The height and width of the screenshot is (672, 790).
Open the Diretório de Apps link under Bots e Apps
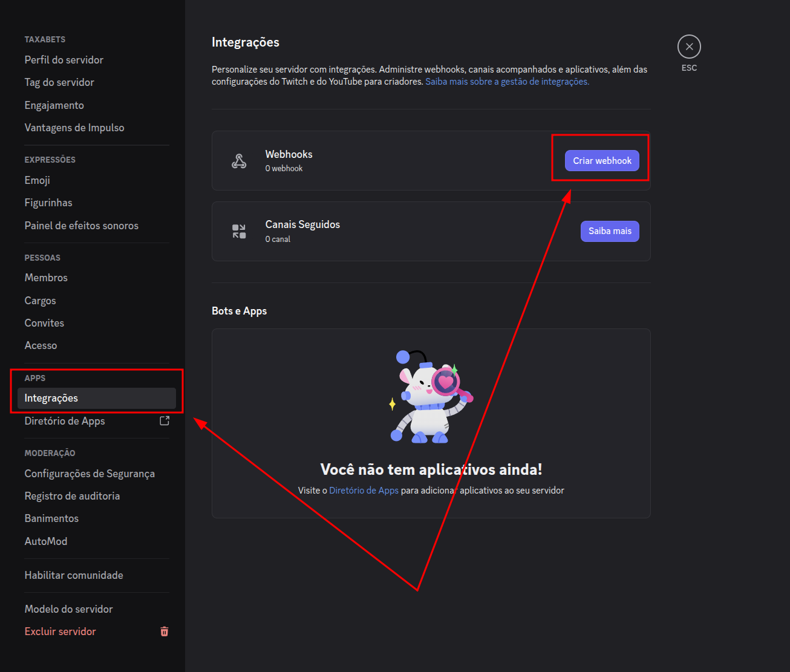(364, 490)
